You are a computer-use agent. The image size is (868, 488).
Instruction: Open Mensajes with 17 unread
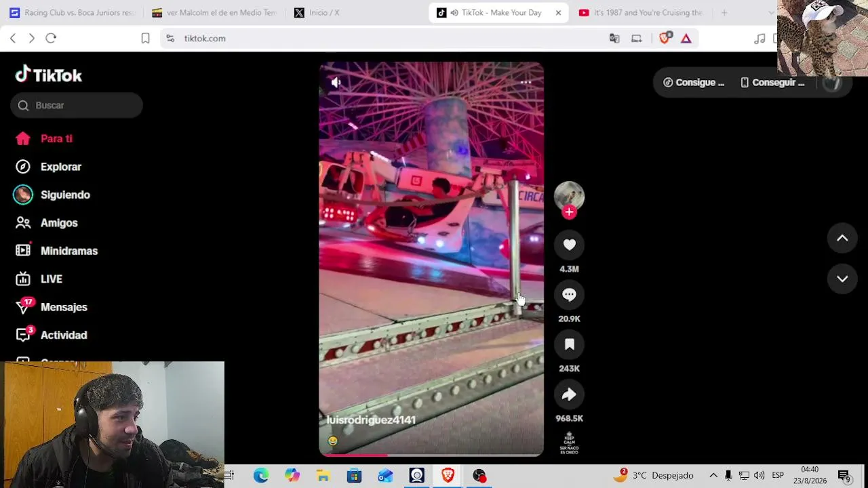52,307
